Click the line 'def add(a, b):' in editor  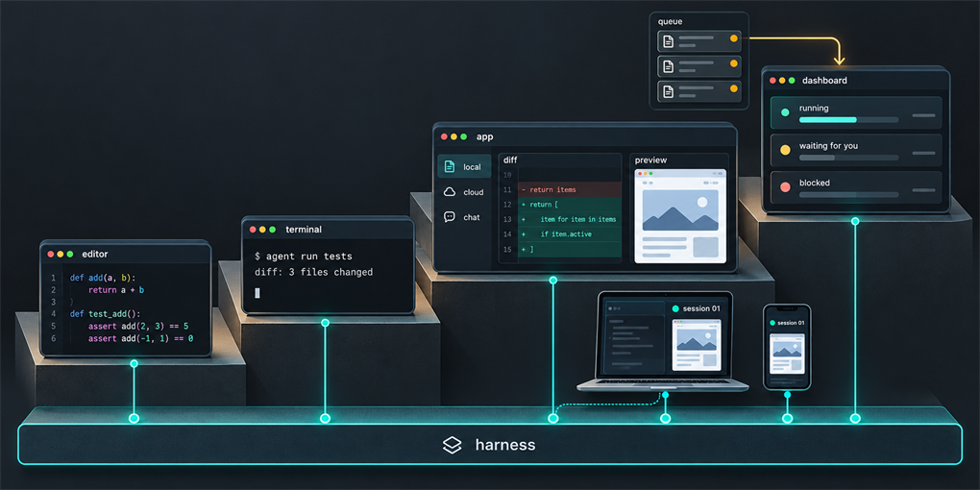(103, 278)
